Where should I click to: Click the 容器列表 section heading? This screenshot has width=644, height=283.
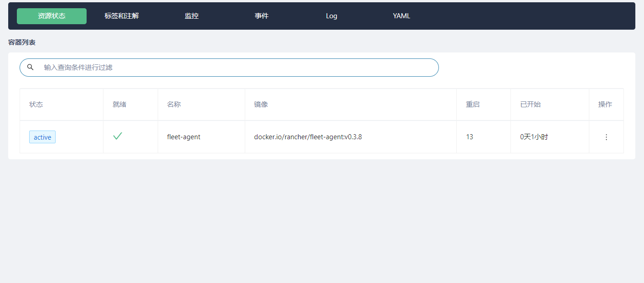point(22,42)
